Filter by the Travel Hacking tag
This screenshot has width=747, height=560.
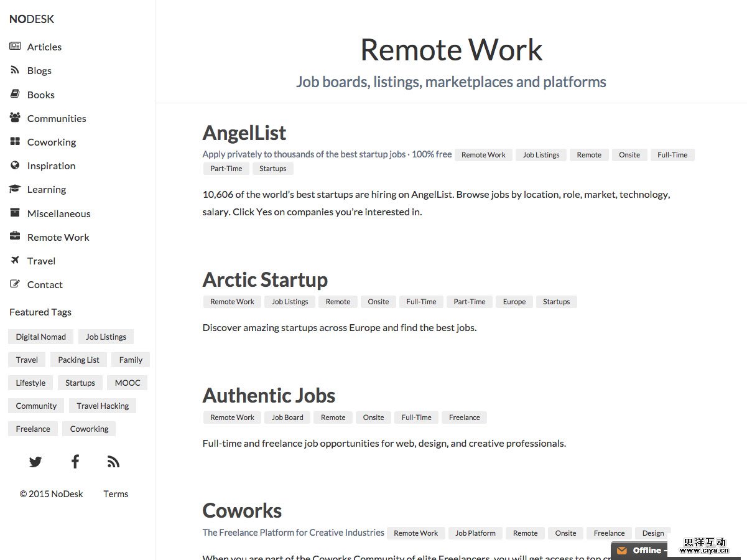tap(103, 406)
